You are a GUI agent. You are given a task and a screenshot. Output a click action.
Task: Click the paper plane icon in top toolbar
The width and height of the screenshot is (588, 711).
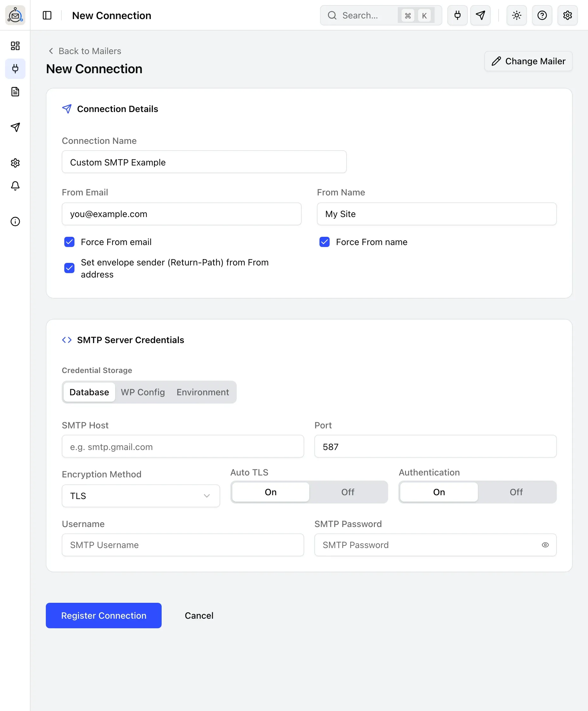tap(480, 15)
